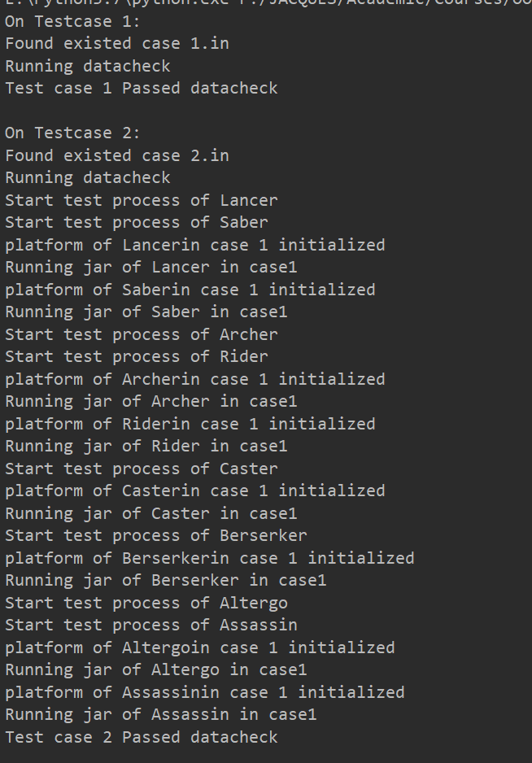Place cursor on "platform of Lancerin" line
The height and width of the screenshot is (763, 532).
point(194,245)
